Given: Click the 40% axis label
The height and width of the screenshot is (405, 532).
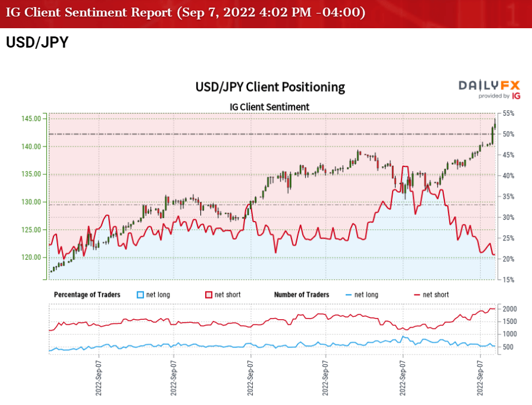Looking at the screenshot, I should point(508,176).
